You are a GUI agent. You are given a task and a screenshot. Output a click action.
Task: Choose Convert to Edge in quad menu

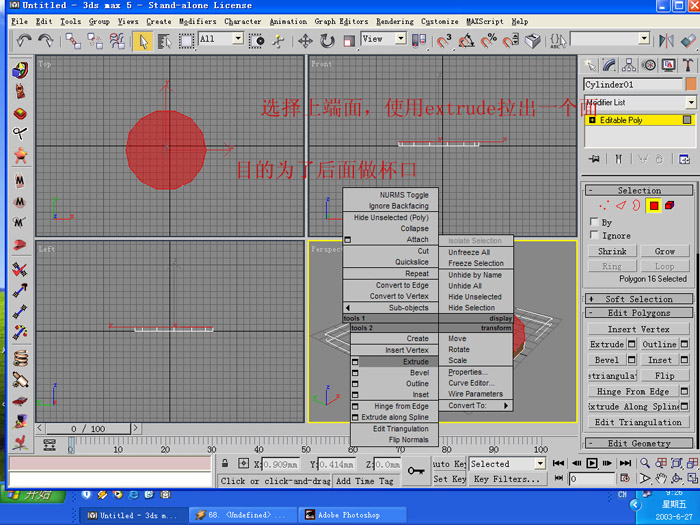(402, 285)
